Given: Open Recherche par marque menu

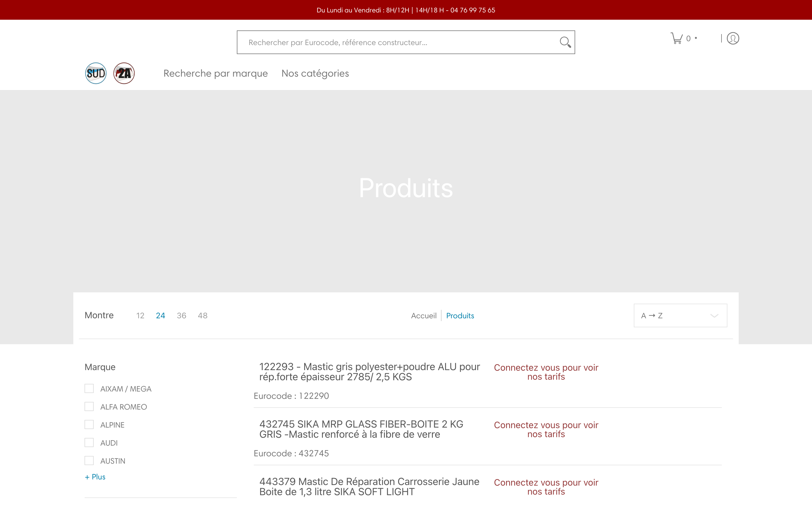Looking at the screenshot, I should tap(215, 73).
